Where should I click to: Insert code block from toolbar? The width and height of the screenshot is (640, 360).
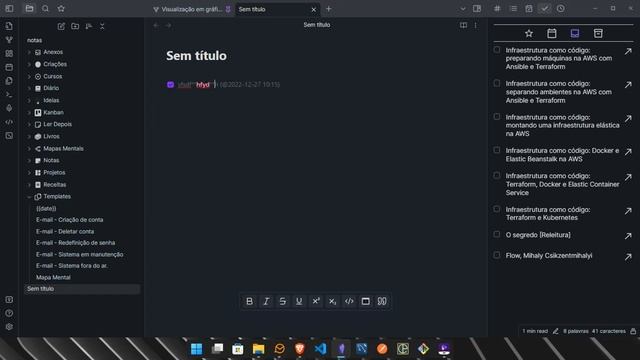[366, 301]
